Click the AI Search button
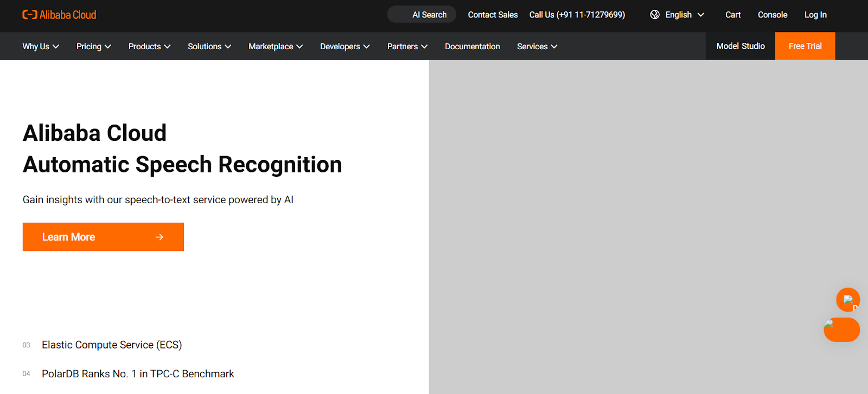The height and width of the screenshot is (394, 868). (x=422, y=15)
